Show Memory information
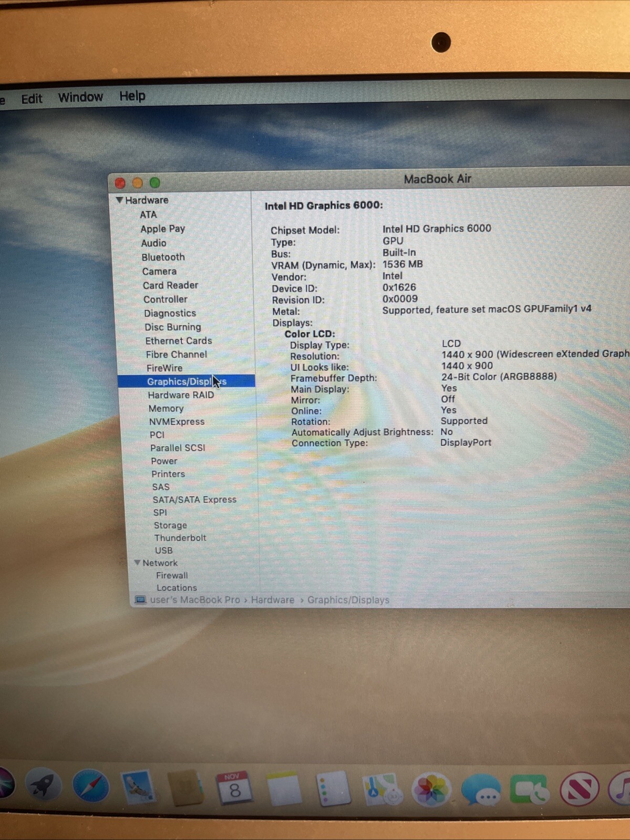The width and height of the screenshot is (630, 840). [x=166, y=408]
